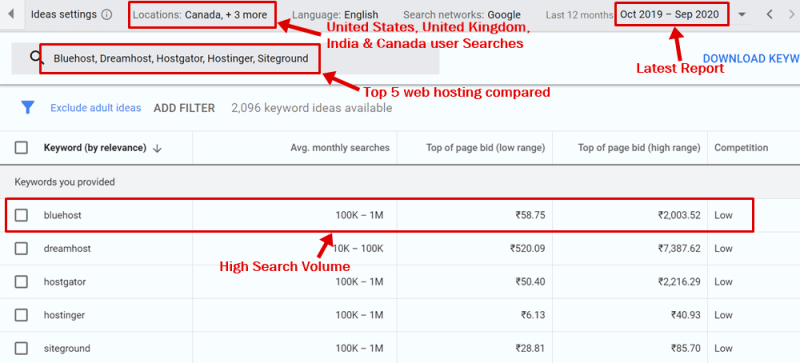800x363 pixels.
Task: Sort by Avg. monthly searches header
Action: (x=340, y=148)
